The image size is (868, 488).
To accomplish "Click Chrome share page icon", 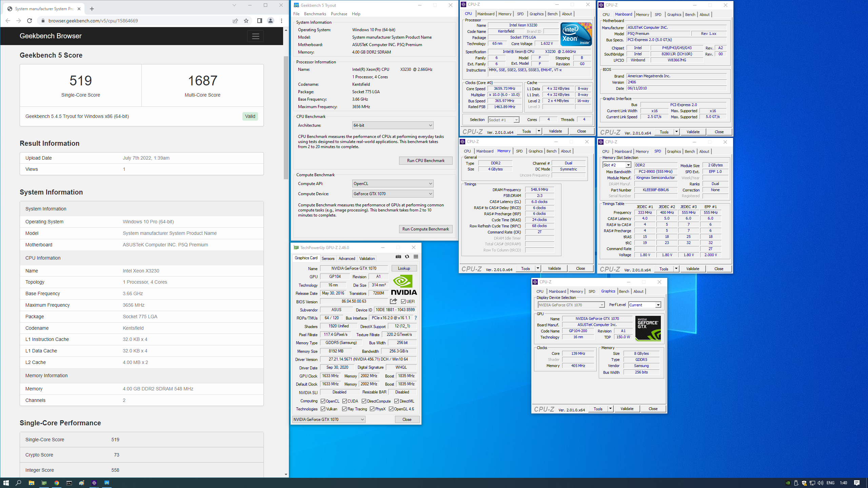I will (x=235, y=21).
